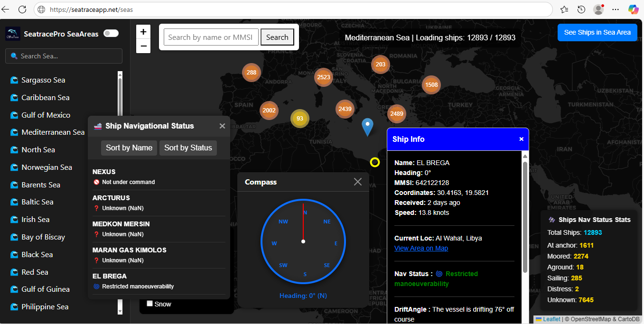
Task: Click the Search by name or MMSI field
Action: coord(211,37)
